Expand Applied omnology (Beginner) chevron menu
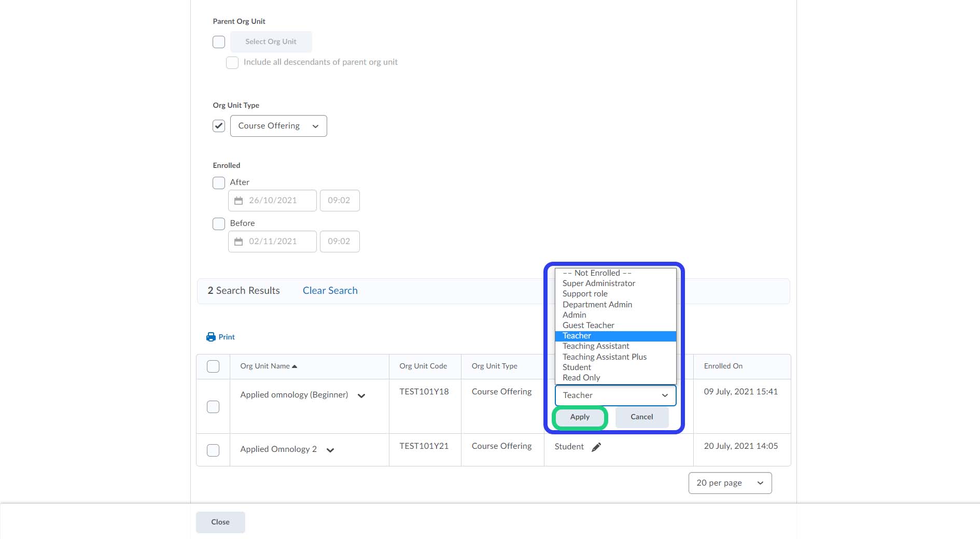980x539 pixels. [361, 396]
